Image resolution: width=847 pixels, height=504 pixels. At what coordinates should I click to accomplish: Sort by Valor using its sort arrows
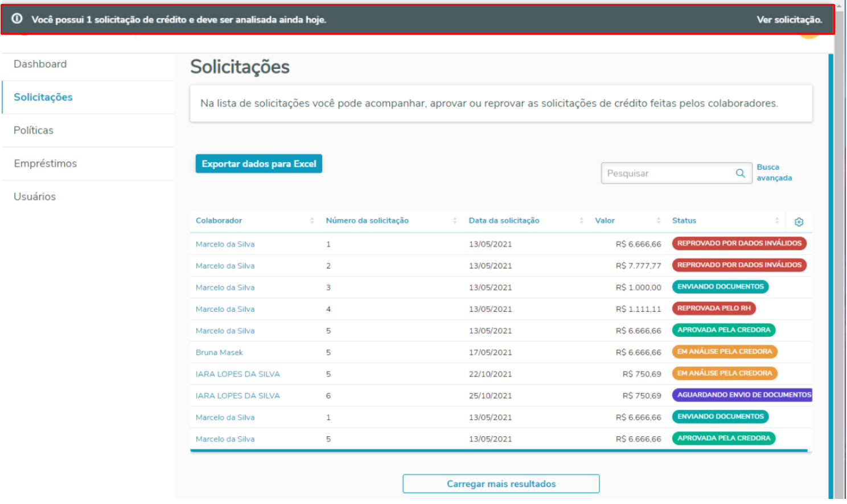coord(659,221)
